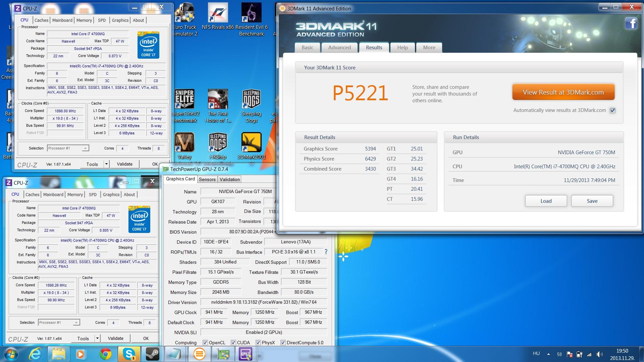Open Mainboard tab in upper CPU-Z window
The width and height of the screenshot is (644, 362).
click(x=62, y=20)
